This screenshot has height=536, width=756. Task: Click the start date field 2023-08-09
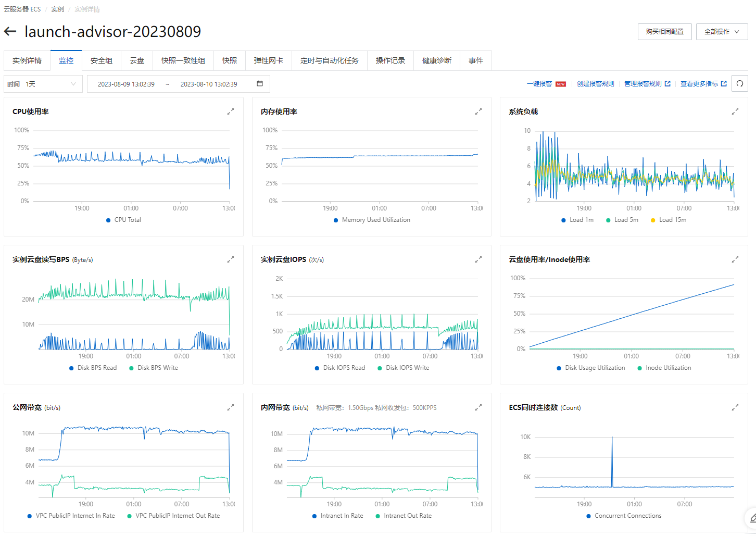[x=127, y=84]
